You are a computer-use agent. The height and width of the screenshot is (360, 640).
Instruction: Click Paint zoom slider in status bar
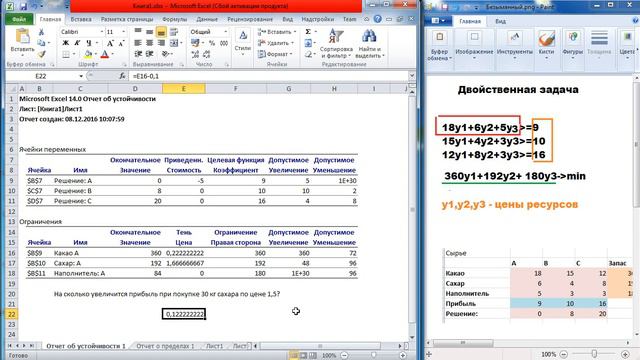[594, 354]
